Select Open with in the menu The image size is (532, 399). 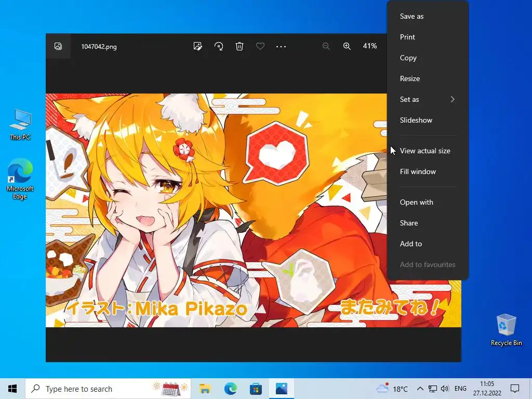click(428, 202)
